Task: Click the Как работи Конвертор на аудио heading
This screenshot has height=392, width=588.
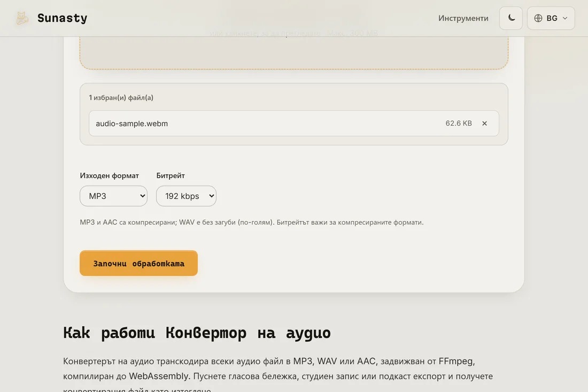Action: click(x=197, y=333)
